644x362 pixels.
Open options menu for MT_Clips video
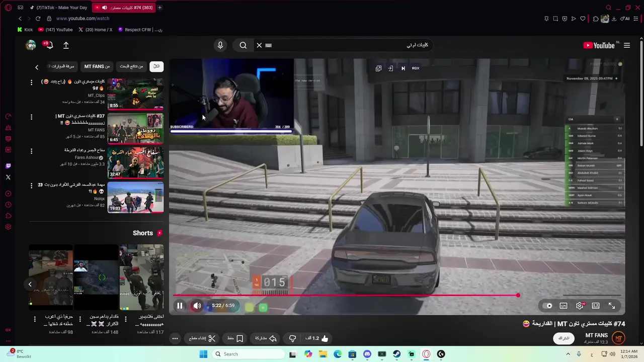[31, 82]
